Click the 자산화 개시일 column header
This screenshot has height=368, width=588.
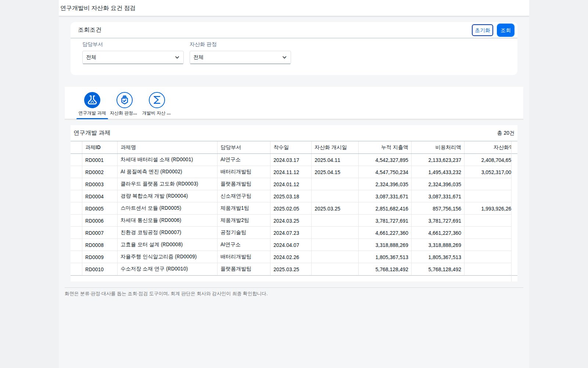335,147
